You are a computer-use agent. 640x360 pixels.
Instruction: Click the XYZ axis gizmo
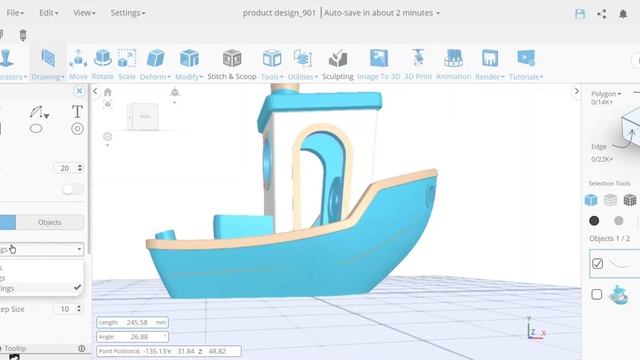[535, 329]
